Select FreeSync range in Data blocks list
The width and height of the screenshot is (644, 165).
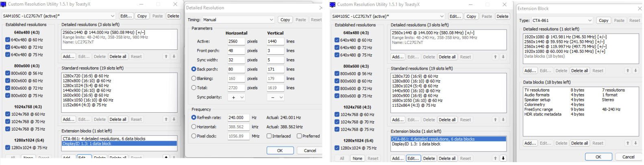(538, 109)
